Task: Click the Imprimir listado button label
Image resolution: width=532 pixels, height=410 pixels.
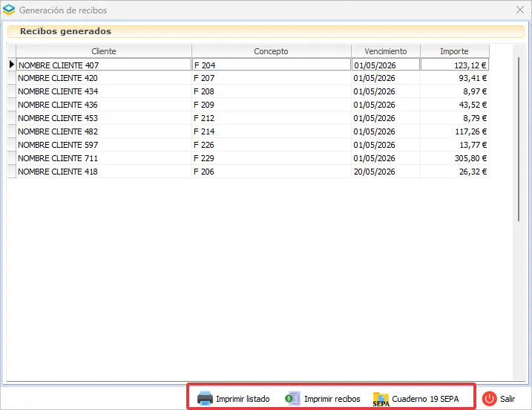Action: (x=243, y=399)
